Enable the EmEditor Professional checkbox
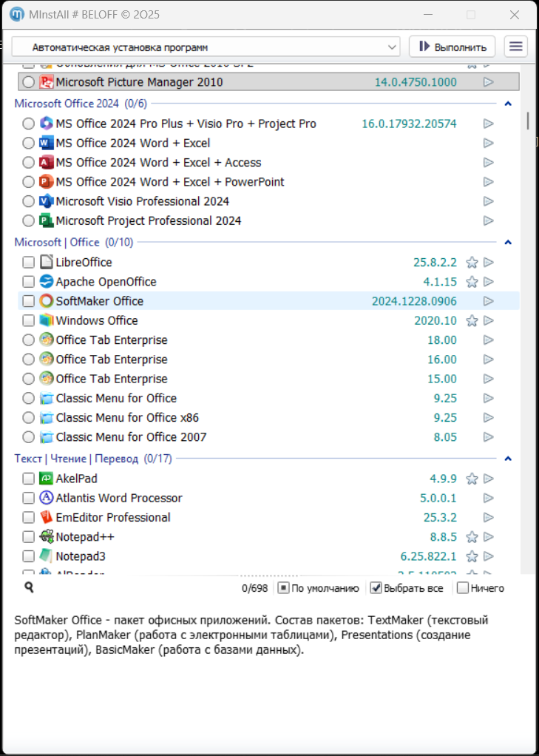 point(28,518)
